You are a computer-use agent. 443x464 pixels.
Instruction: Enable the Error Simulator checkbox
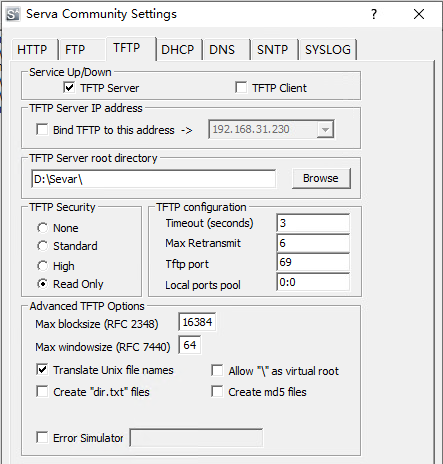pos(42,437)
